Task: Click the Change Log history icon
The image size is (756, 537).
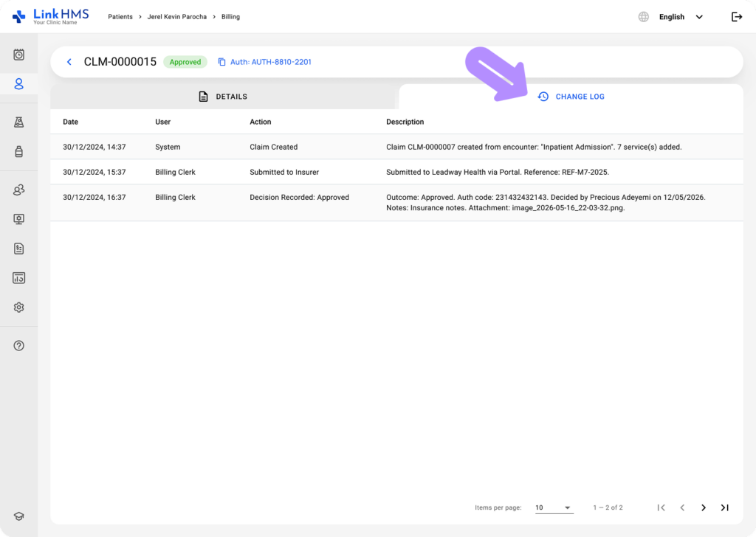Action: [x=543, y=97]
